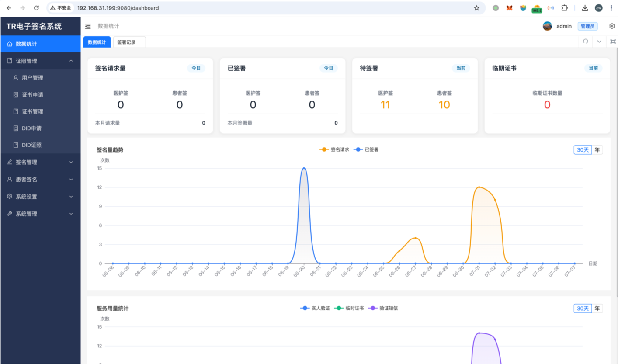Image resolution: width=618 pixels, height=364 pixels.
Task: Toggle the 签名请求 legend series
Action: pyautogui.click(x=335, y=149)
